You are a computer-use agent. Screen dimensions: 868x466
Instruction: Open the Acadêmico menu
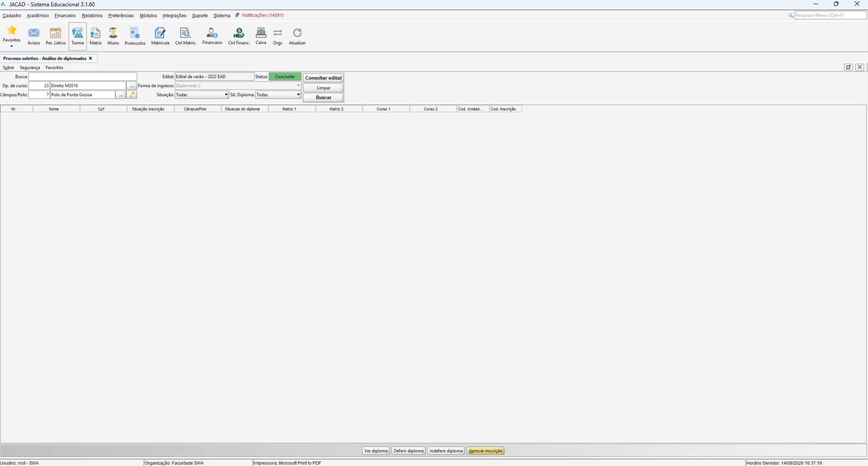coord(38,15)
